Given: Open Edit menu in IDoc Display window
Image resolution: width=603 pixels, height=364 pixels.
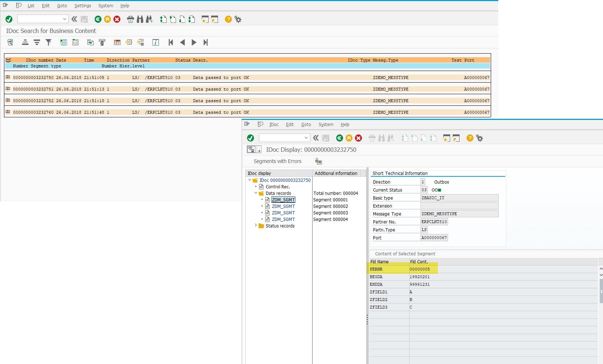Looking at the screenshot, I should [x=290, y=125].
